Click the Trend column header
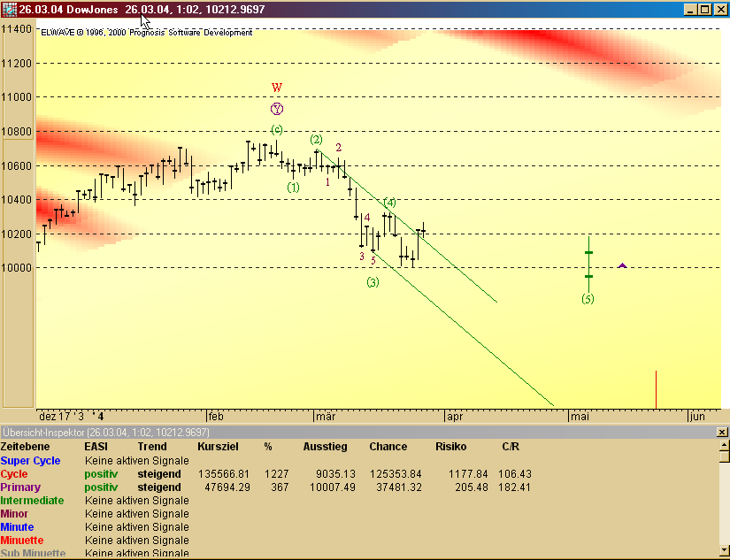 coord(152,447)
